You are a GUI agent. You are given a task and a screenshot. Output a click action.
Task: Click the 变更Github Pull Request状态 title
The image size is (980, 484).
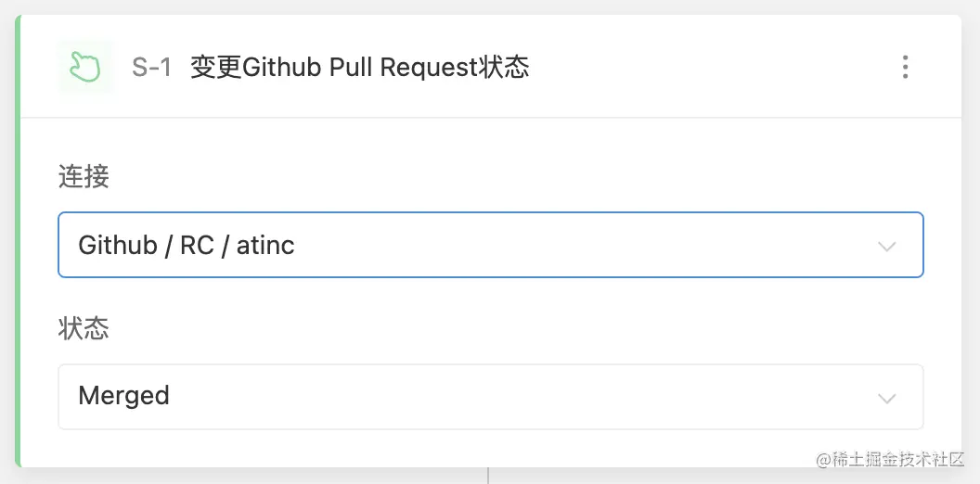(x=359, y=68)
